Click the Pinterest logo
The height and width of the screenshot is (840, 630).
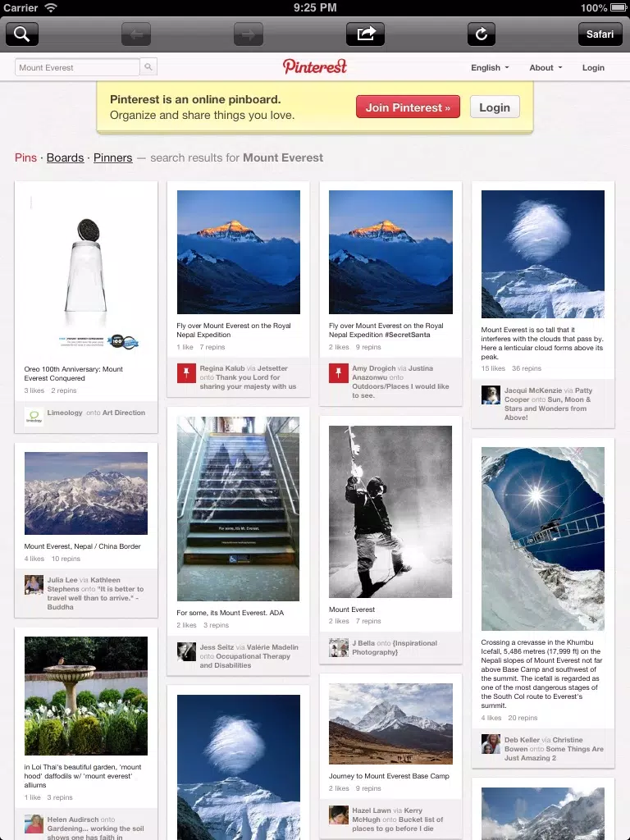pos(315,66)
